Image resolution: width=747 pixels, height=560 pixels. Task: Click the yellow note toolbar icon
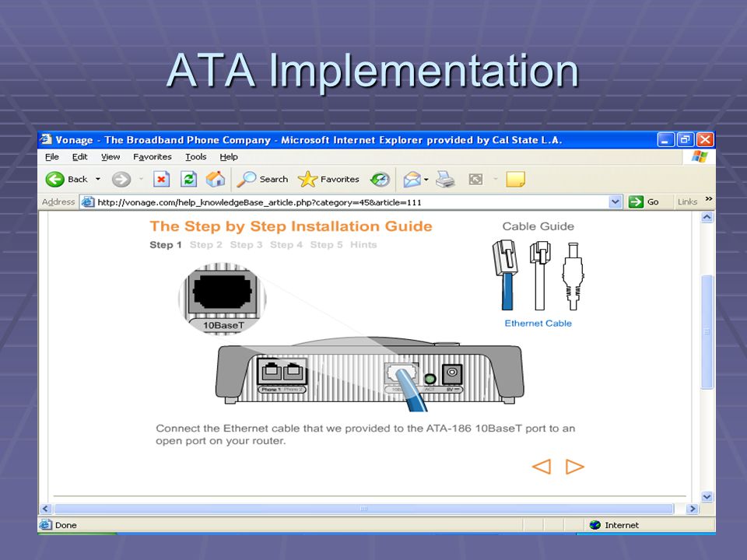(515, 180)
